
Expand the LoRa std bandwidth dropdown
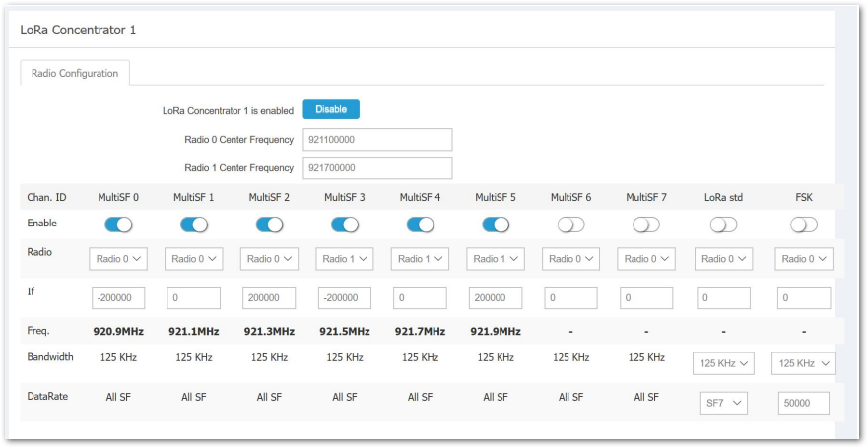pos(723,363)
